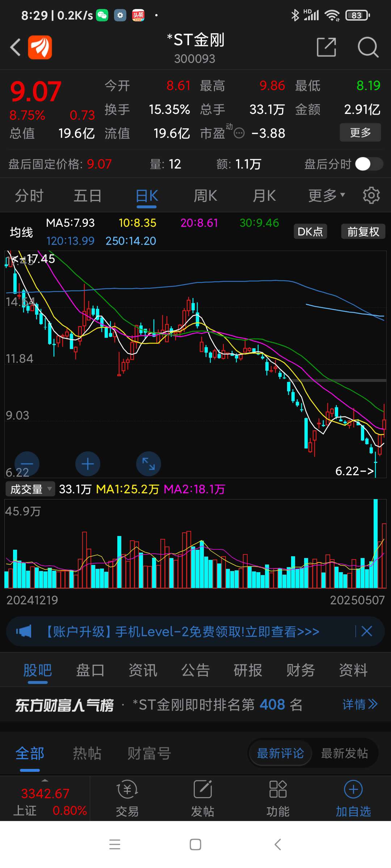Zoom in chart with plus button
The width and height of the screenshot is (391, 868).
[88, 464]
